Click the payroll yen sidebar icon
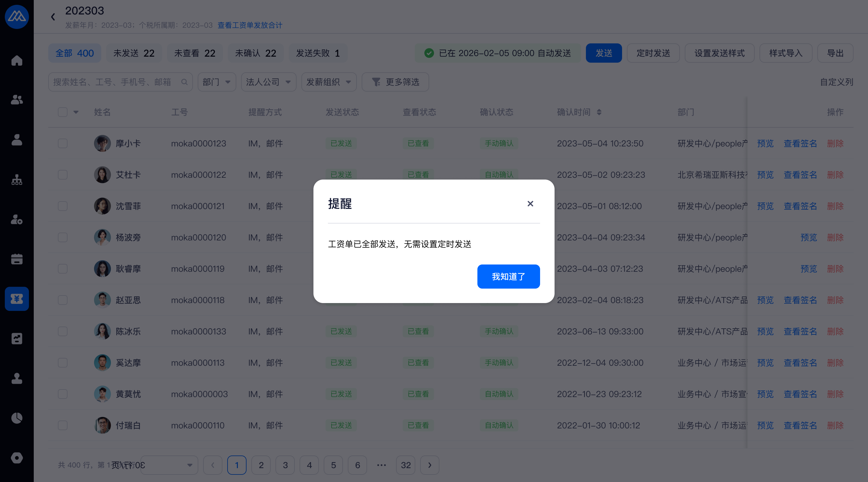The image size is (868, 482). 17,299
